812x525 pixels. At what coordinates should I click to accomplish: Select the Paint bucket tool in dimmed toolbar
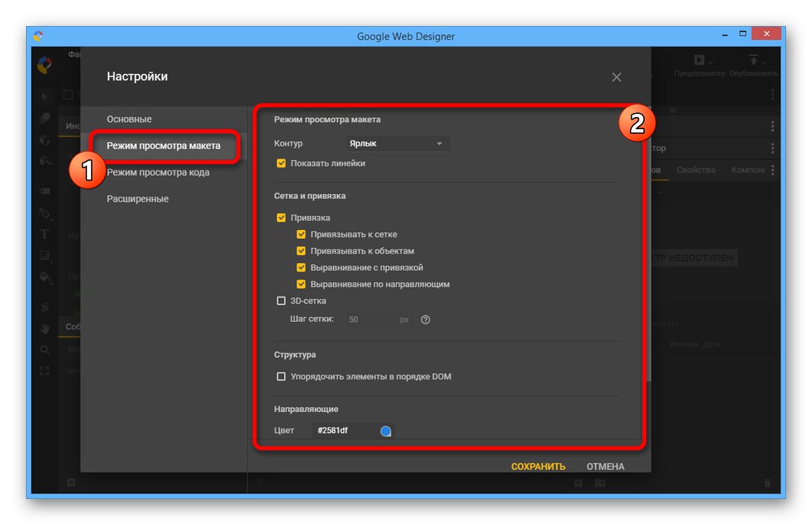click(x=45, y=277)
